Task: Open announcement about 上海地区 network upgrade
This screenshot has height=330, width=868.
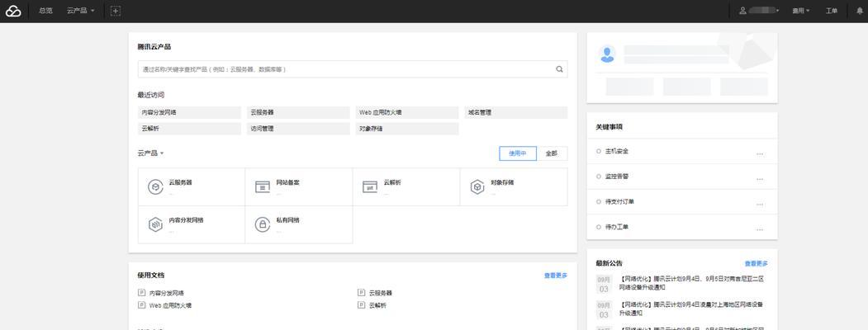Action: (x=692, y=309)
